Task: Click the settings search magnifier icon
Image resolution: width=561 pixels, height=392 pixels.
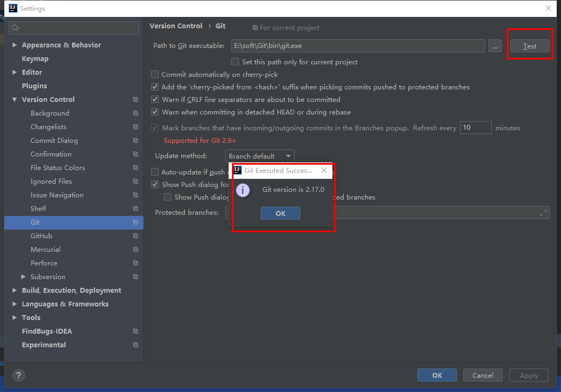Action: click(15, 28)
